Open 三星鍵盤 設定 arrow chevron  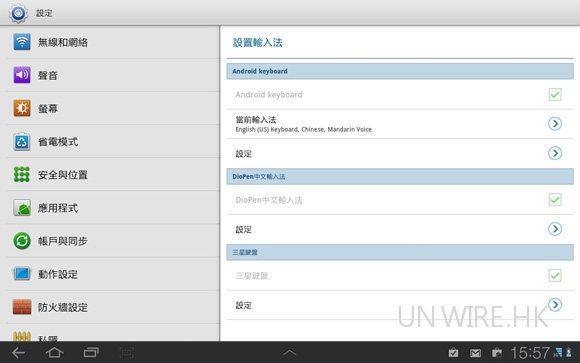(555, 305)
